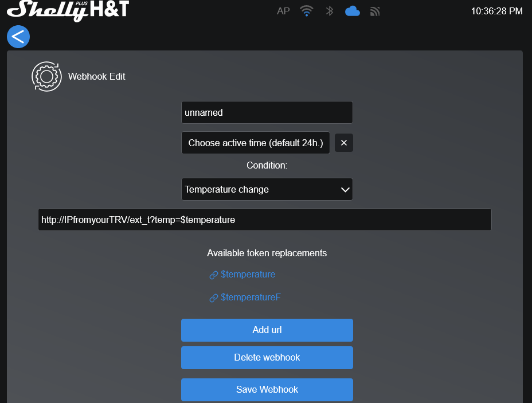Insert the $temperature token

tap(248, 275)
